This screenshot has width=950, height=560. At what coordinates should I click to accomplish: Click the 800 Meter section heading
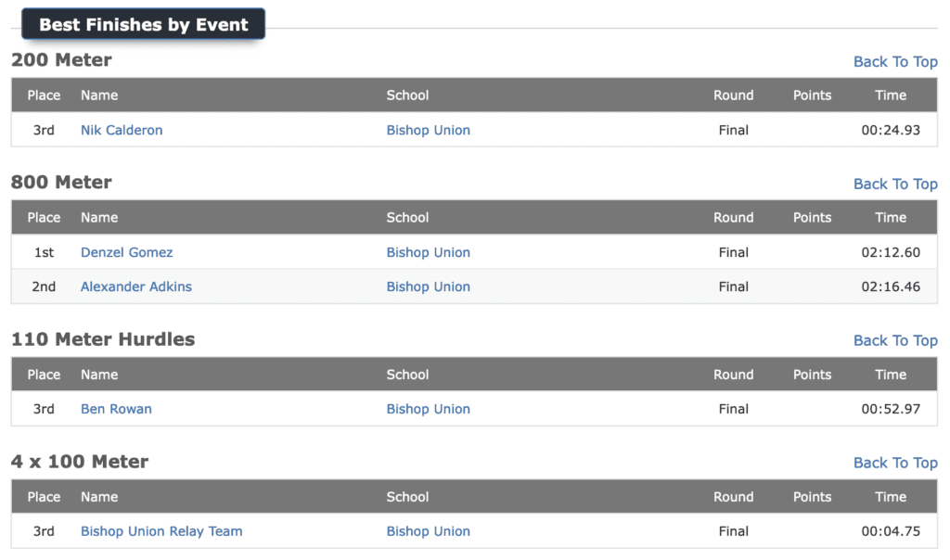(x=61, y=183)
